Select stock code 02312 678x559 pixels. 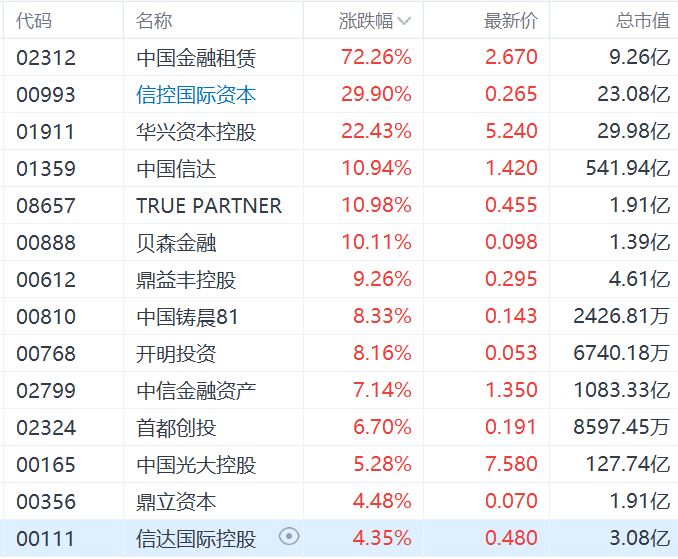(46, 57)
